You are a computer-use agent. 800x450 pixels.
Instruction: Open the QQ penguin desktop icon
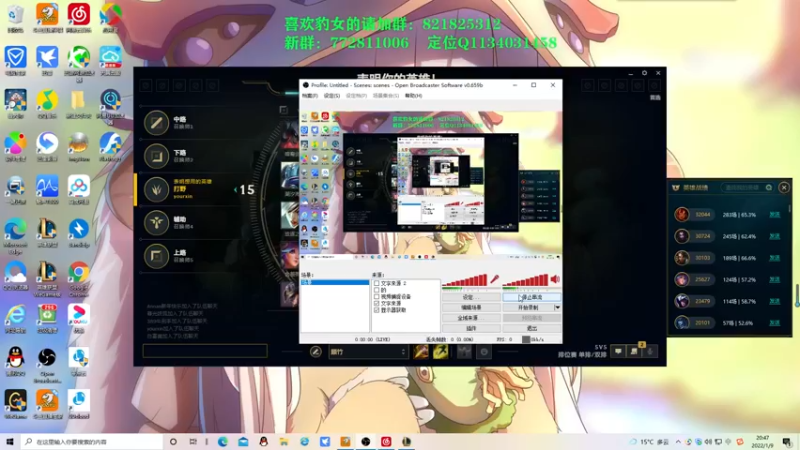tap(15, 361)
